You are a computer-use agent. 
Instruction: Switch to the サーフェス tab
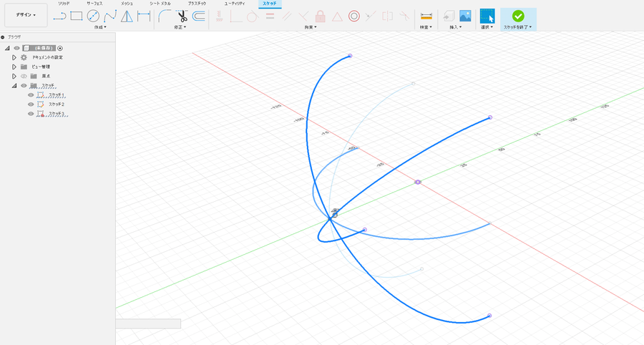[94, 4]
